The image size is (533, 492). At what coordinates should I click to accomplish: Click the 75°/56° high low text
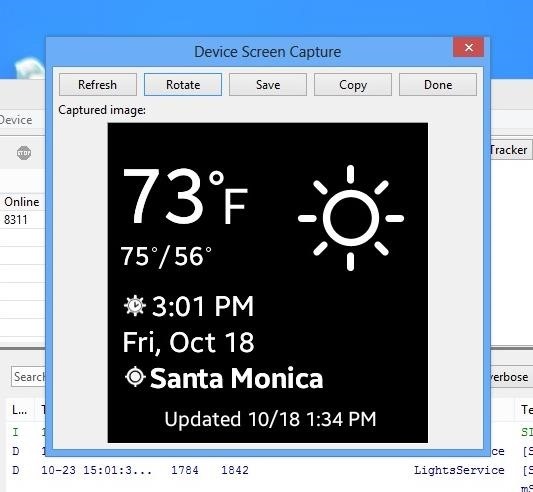click(166, 256)
